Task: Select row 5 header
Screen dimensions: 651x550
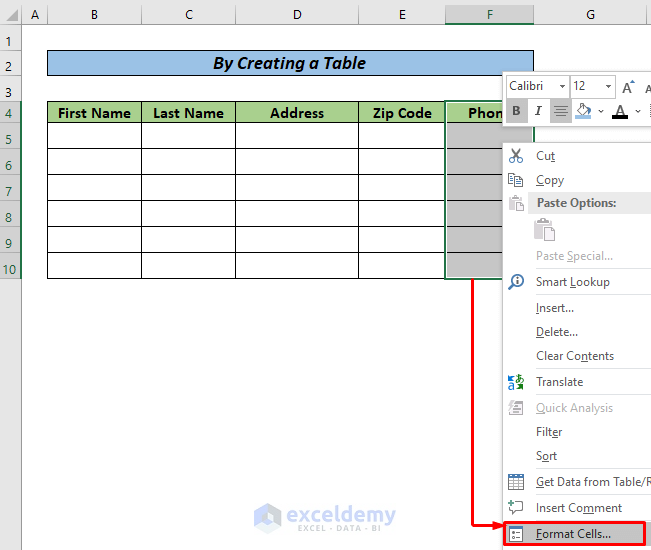Action: coord(10,136)
